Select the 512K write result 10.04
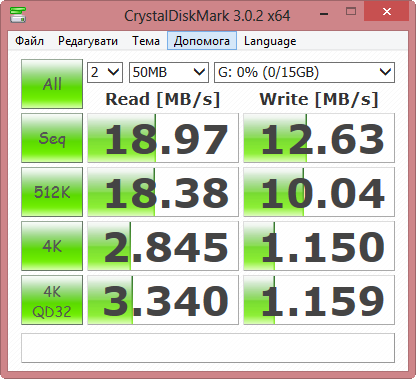 [x=319, y=192]
